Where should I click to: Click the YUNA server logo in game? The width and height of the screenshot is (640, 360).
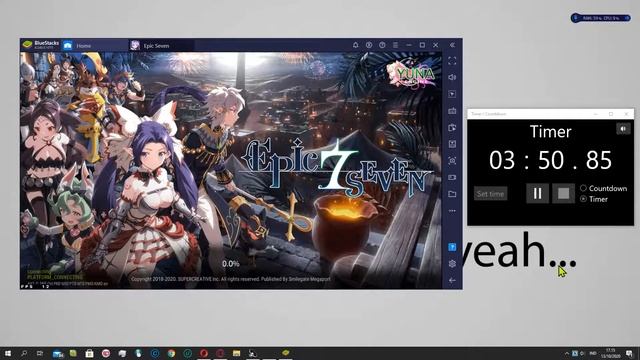coord(411,74)
